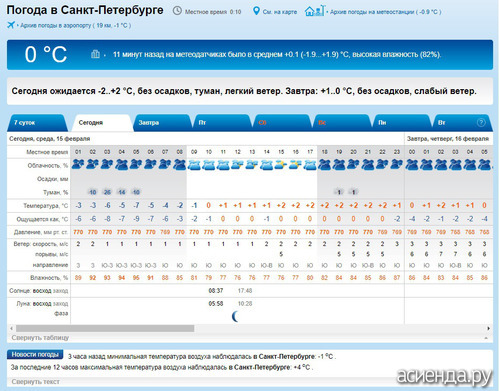Click the cloud icon for hour 01
The width and height of the screenshot is (499, 391).
tap(78, 164)
